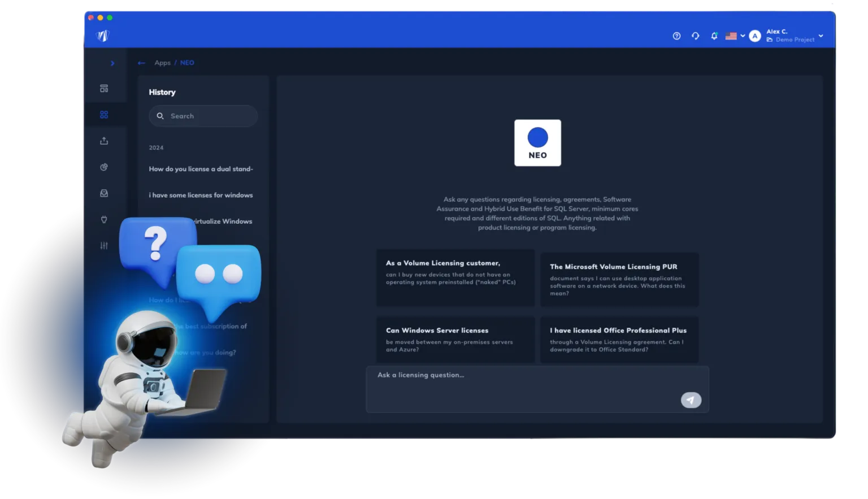Open the headset support icon
The height and width of the screenshot is (499, 868).
coord(695,36)
